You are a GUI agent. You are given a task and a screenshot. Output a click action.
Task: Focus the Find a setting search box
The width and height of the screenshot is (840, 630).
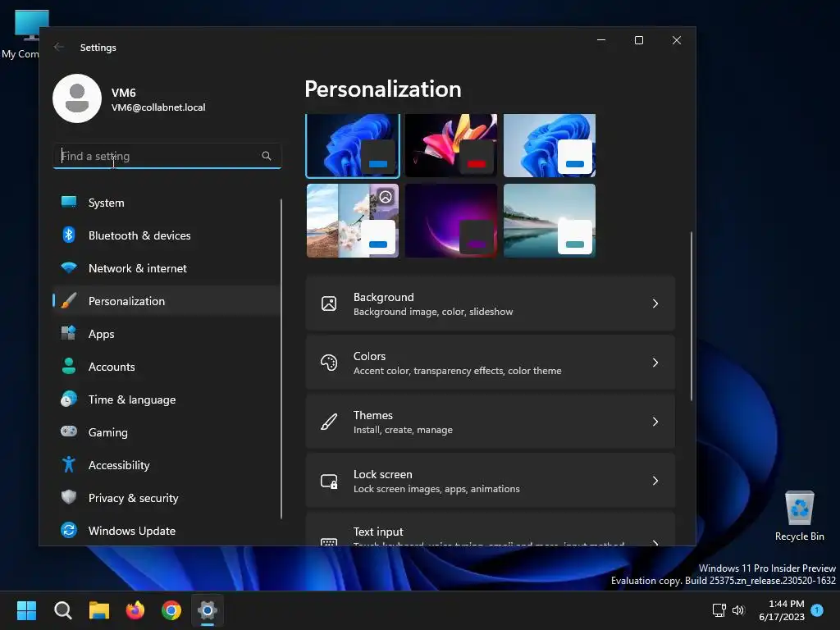pos(167,156)
